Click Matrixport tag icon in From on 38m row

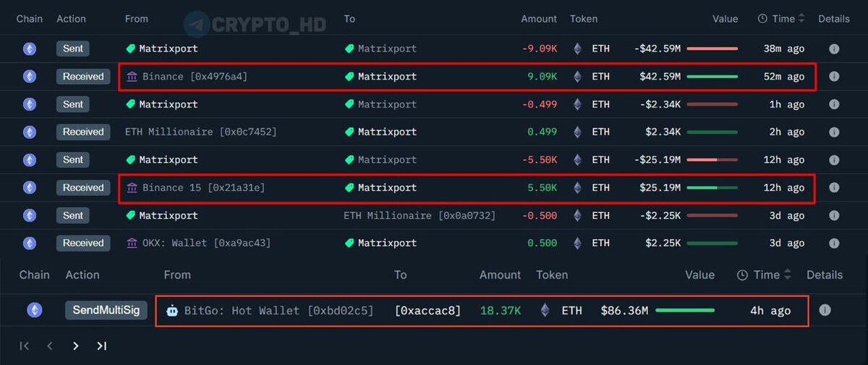coord(131,49)
